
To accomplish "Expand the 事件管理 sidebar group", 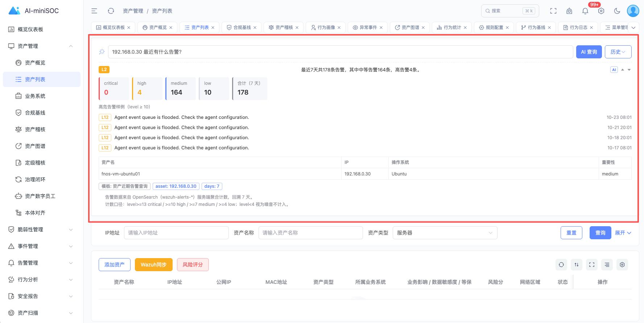I will (x=71, y=246).
